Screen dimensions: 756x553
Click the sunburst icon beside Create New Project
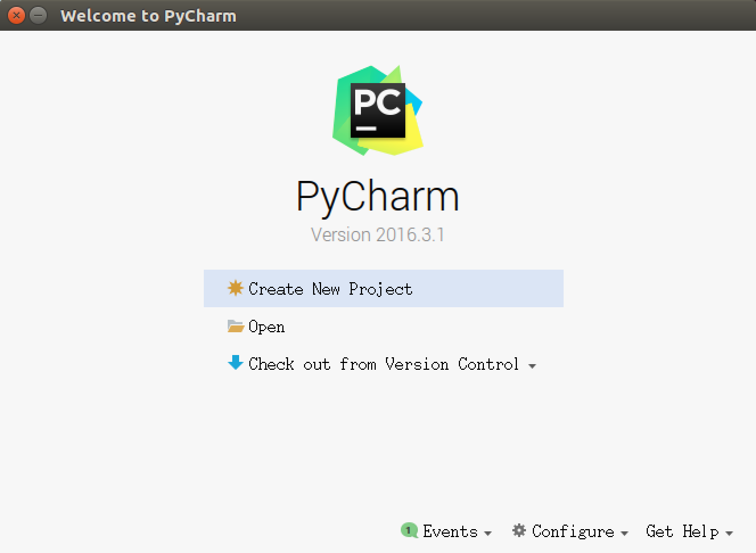click(x=235, y=288)
